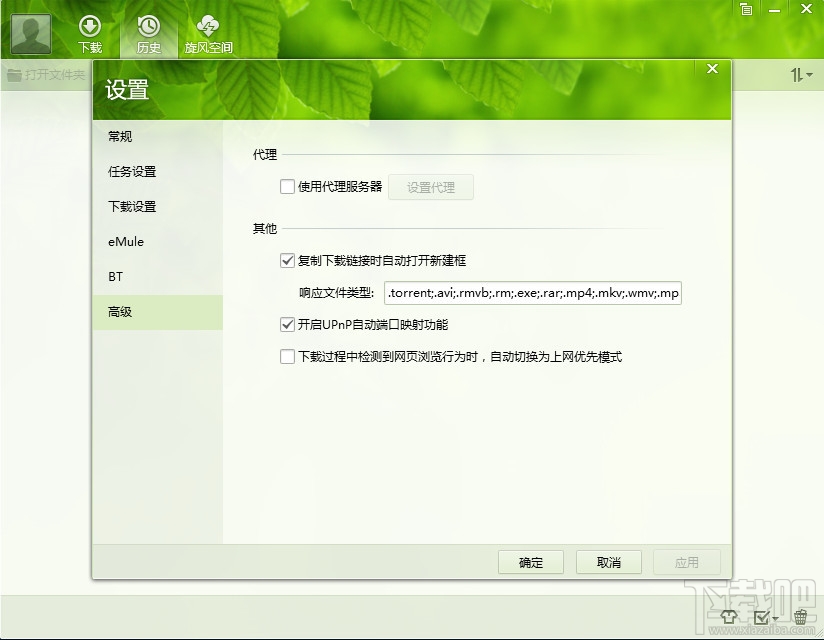Disable 复制下载链接时自动打开新建框 option
Viewport: 824px width, 640px height.
click(x=286, y=260)
